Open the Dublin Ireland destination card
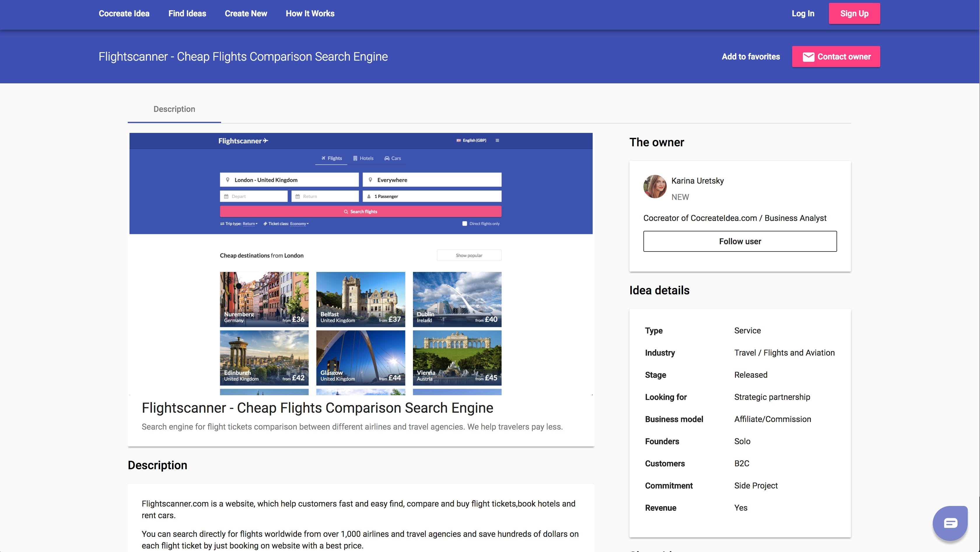Image resolution: width=980 pixels, height=552 pixels. [457, 299]
